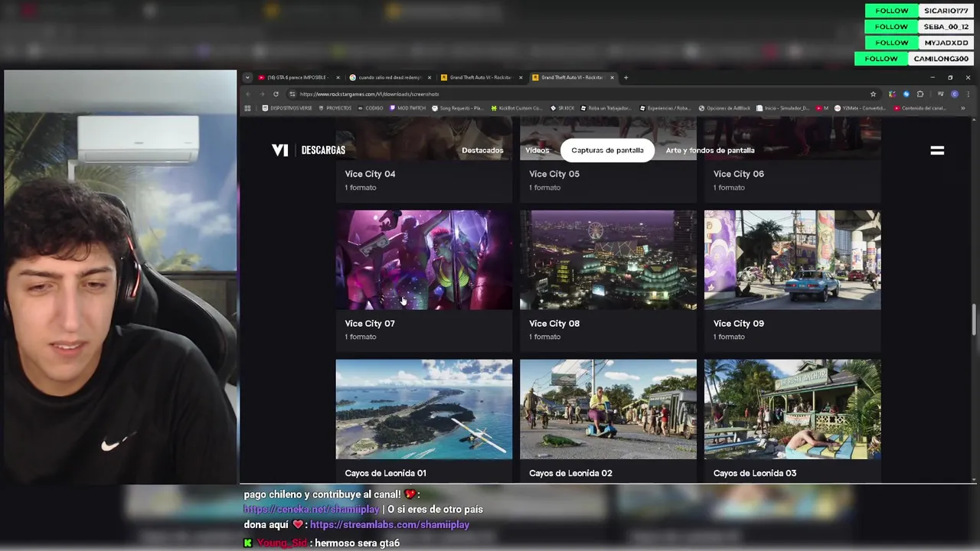The image size is (980, 551).
Task: Open the Extensions puzzle menu
Action: [x=920, y=94]
